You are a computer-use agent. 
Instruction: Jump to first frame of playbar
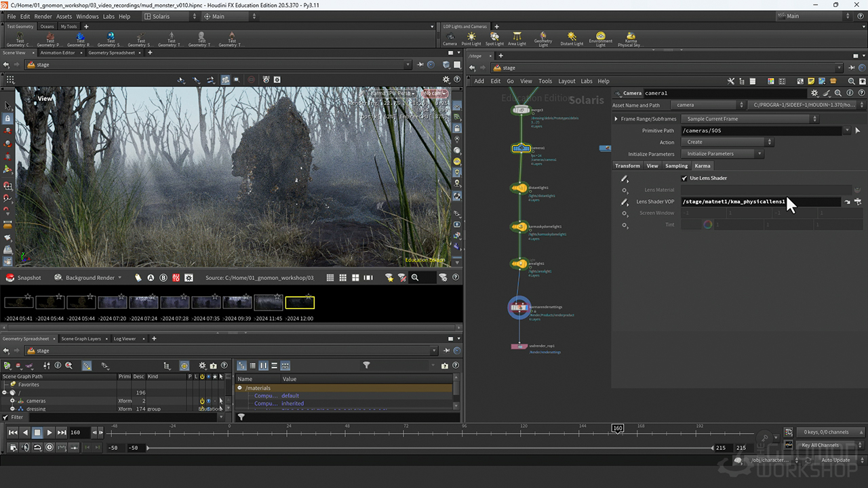tap(13, 432)
